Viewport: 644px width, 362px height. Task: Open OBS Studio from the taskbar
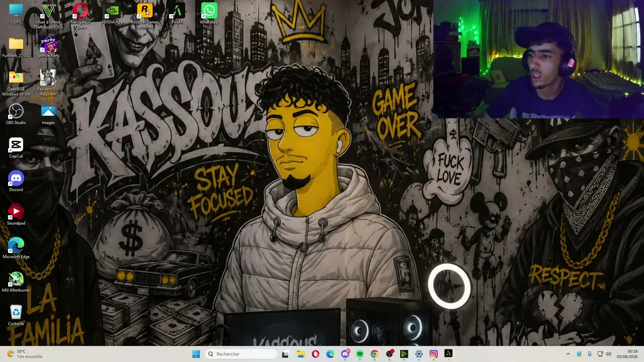(x=389, y=354)
